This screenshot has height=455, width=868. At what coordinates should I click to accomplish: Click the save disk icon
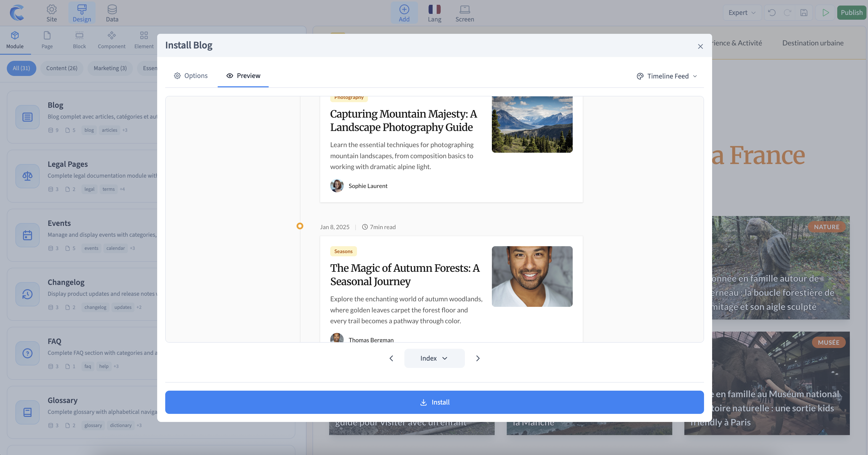804,13
